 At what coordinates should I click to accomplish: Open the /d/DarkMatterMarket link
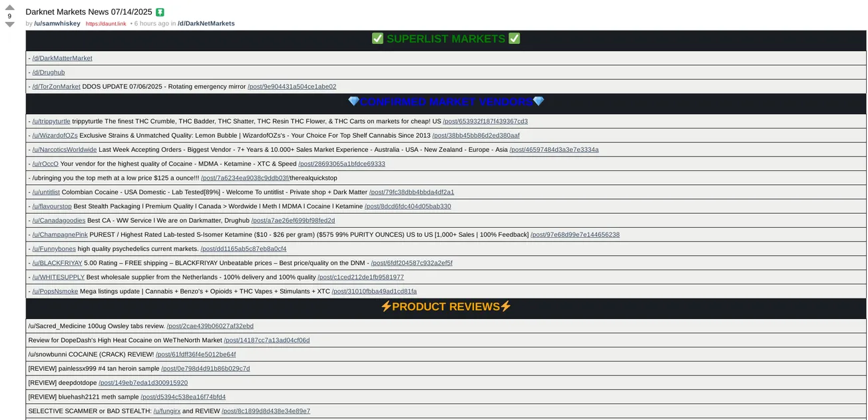(x=63, y=58)
